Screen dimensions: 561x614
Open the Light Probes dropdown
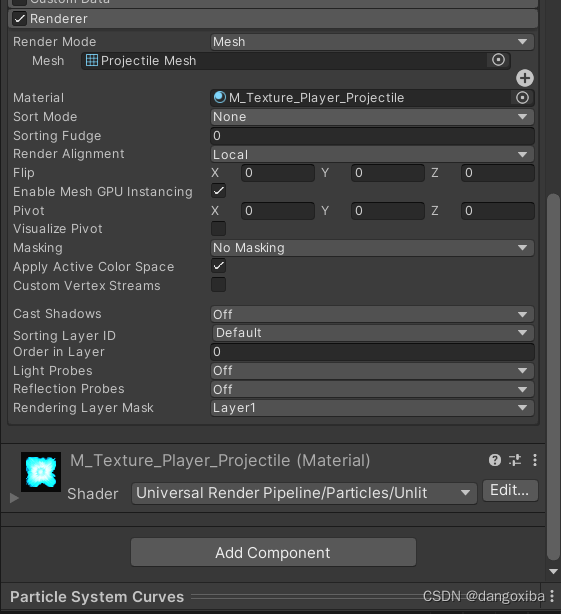click(x=372, y=370)
